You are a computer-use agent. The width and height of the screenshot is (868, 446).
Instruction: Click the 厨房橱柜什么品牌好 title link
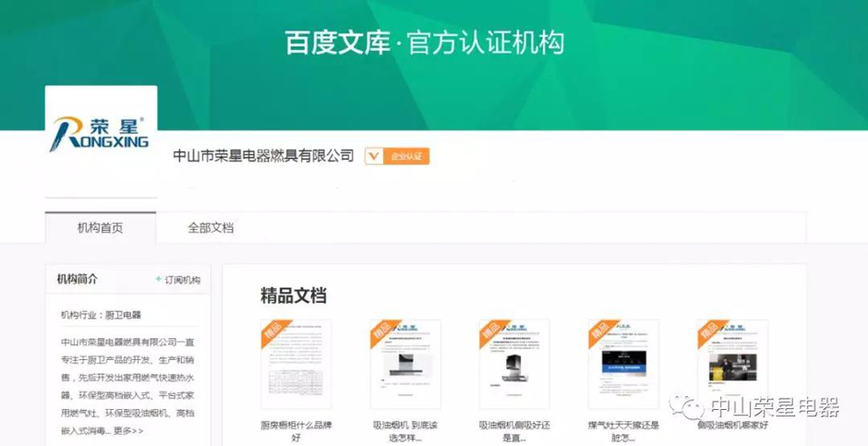point(296,431)
